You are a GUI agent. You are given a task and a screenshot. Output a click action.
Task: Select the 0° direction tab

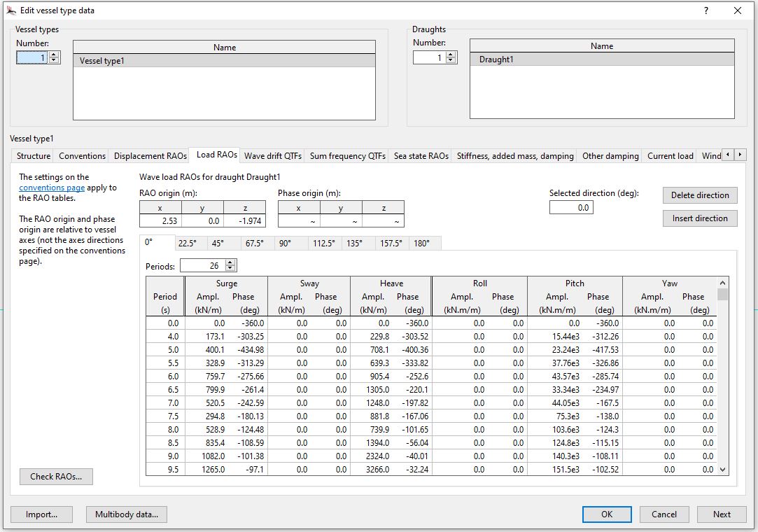[156, 242]
